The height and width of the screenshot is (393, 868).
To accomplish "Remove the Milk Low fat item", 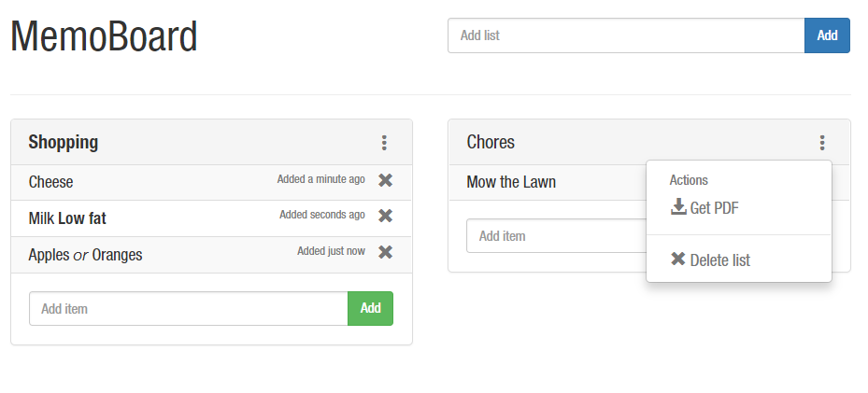I will (385, 216).
